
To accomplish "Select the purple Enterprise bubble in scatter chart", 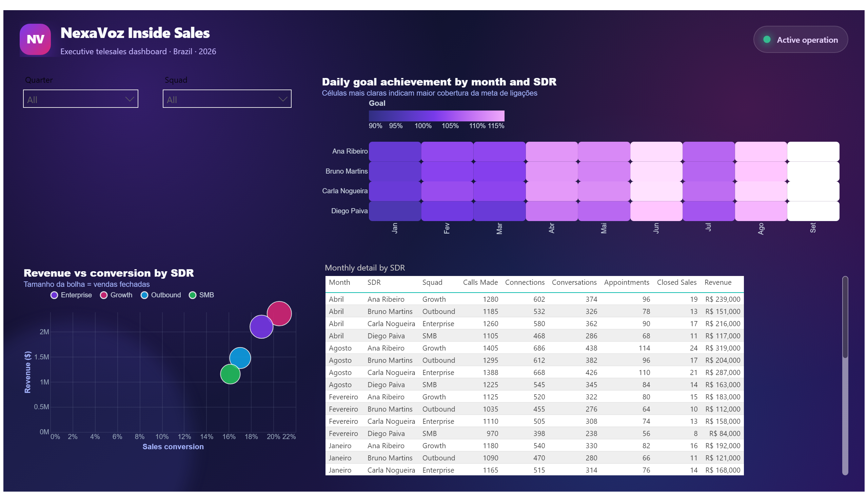I will click(261, 327).
